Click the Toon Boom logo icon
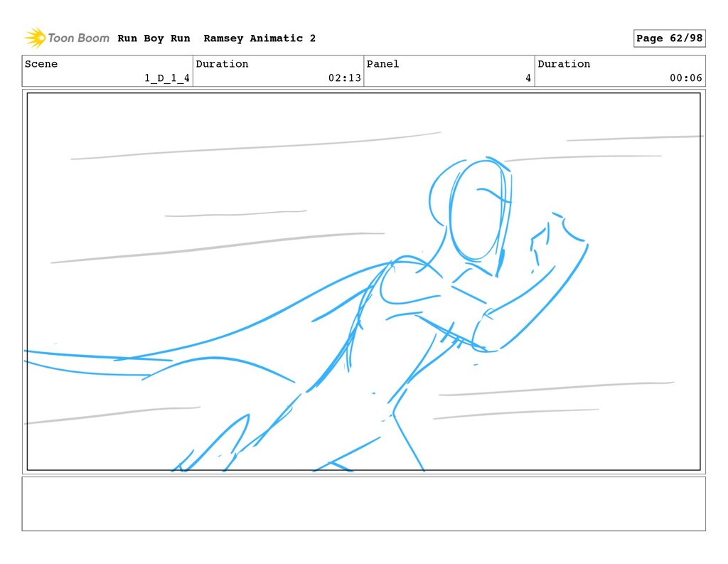728x564 pixels. pyautogui.click(x=35, y=38)
